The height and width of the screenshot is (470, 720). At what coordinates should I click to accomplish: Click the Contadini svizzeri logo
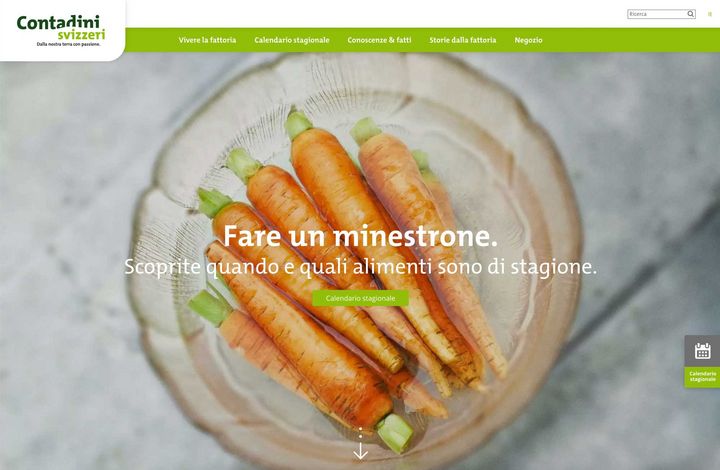click(61, 30)
